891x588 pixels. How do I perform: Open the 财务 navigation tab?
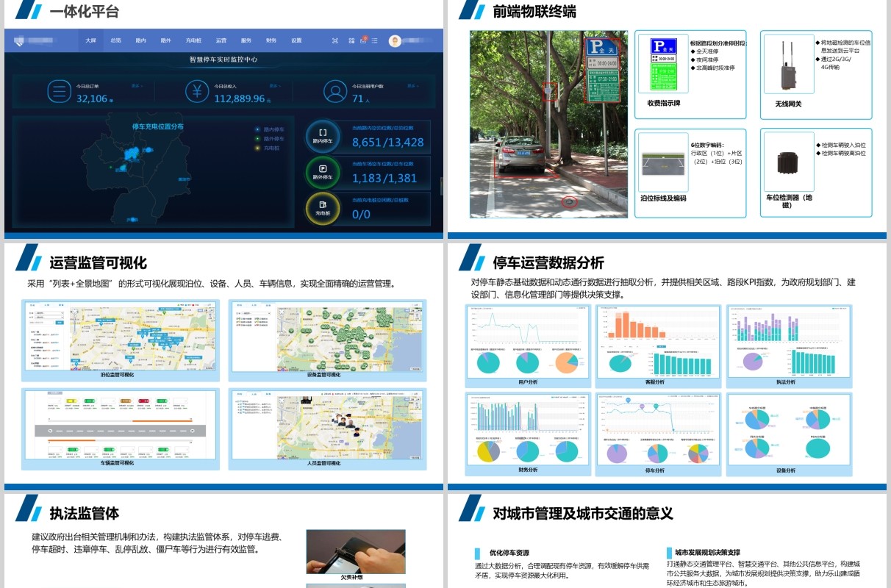271,41
